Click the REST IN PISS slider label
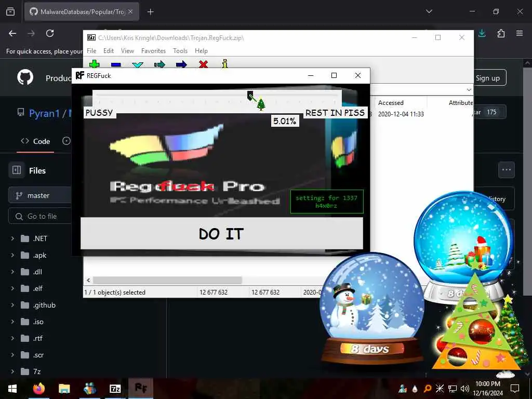This screenshot has width=532, height=399. pyautogui.click(x=335, y=113)
